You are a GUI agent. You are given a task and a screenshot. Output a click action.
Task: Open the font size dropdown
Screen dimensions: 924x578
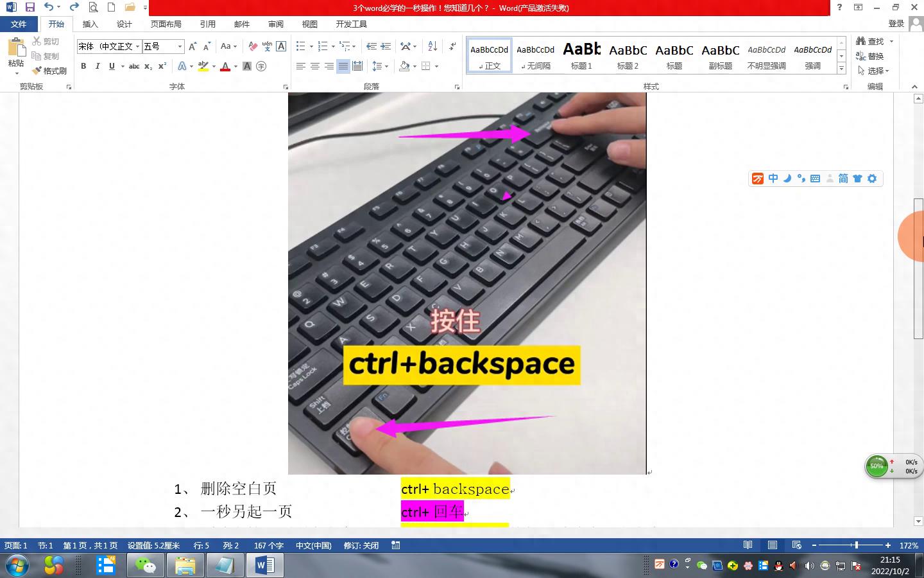pyautogui.click(x=180, y=46)
